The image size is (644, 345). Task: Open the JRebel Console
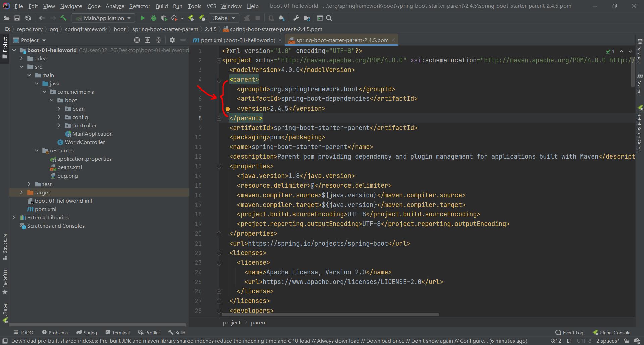611,333
